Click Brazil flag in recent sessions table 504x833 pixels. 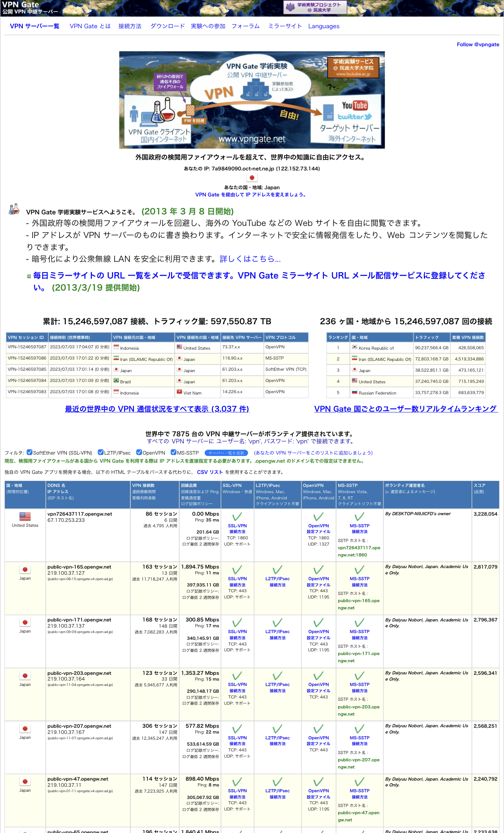[x=116, y=381]
